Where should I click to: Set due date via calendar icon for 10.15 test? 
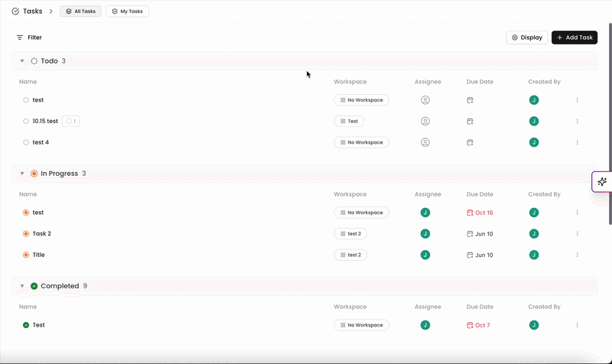[470, 122]
